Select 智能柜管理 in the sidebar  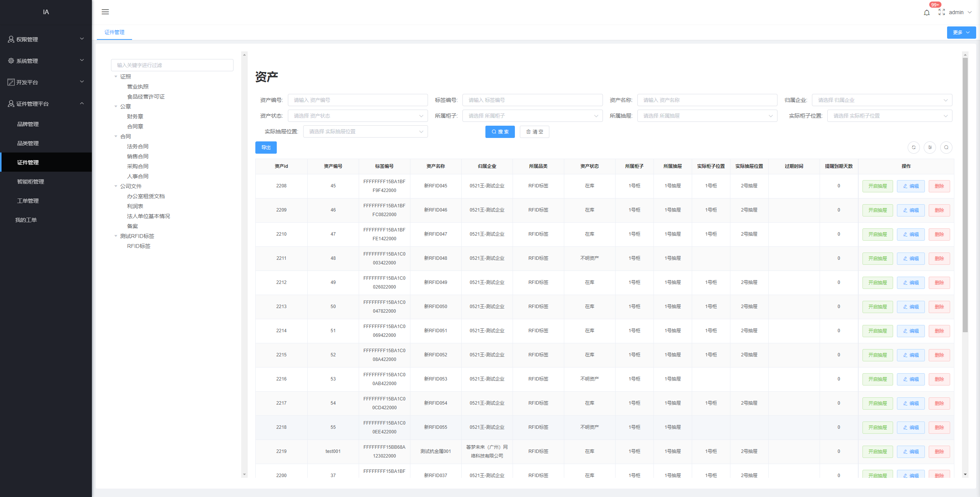(31, 182)
